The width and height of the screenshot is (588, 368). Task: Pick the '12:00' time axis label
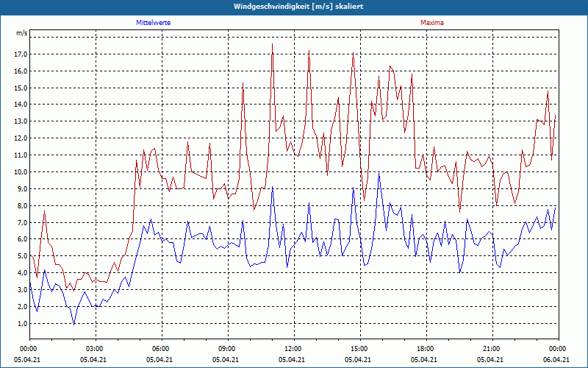(292, 349)
